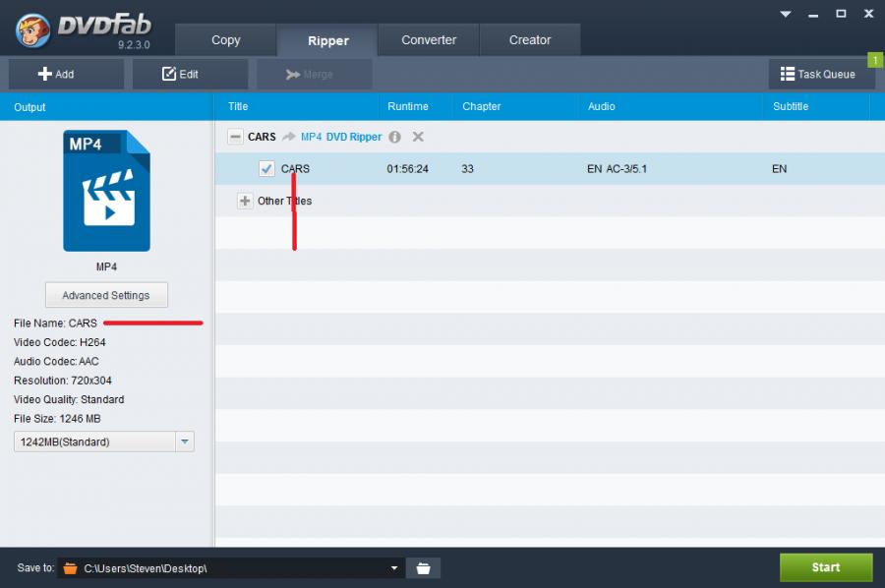This screenshot has height=588, width=885.
Task: Open the 1242MB(Standard) size dropdown
Action: (184, 441)
